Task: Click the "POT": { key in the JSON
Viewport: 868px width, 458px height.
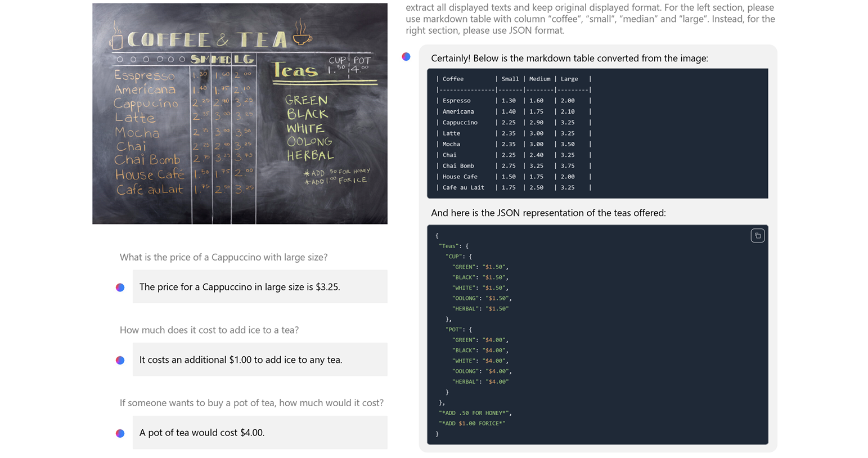Action: [x=458, y=330]
